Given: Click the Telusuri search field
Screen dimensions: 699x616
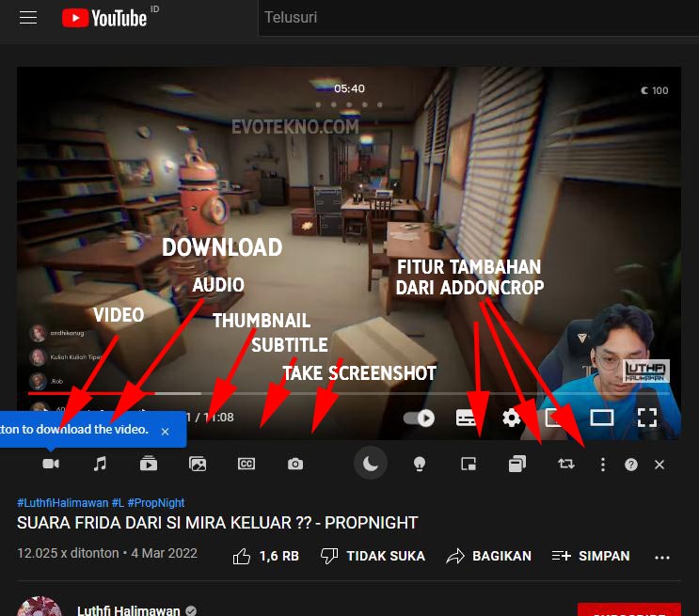Looking at the screenshot, I should click(470, 18).
